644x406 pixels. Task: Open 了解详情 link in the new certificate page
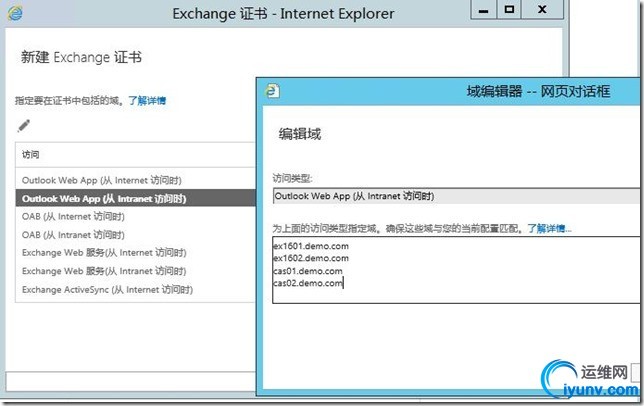point(147,101)
